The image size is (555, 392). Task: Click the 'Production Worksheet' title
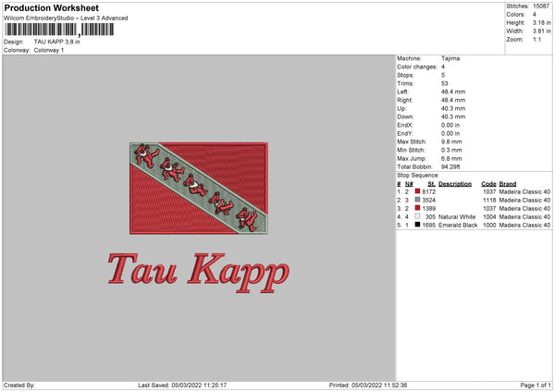[52, 7]
